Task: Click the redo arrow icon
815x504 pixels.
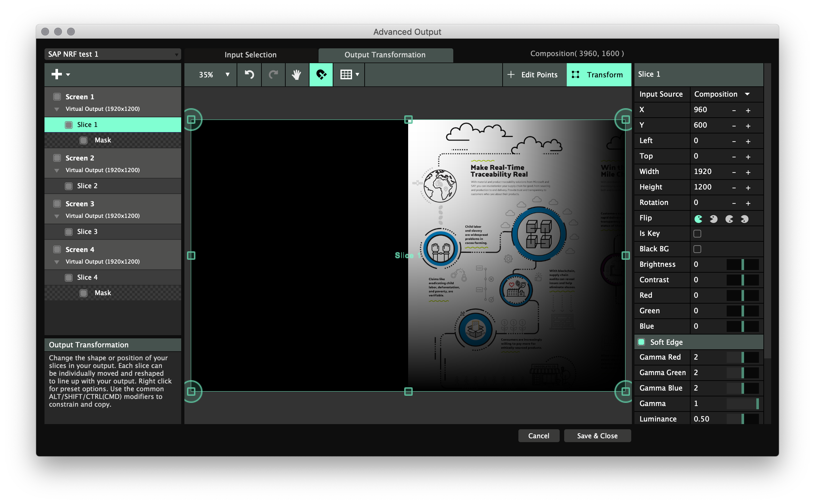Action: 273,75
